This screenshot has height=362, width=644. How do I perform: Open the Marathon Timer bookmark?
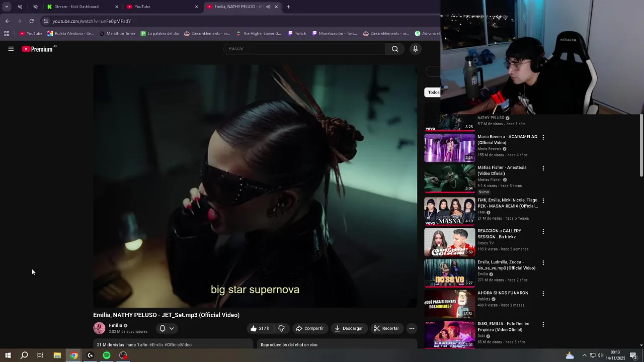click(x=117, y=34)
